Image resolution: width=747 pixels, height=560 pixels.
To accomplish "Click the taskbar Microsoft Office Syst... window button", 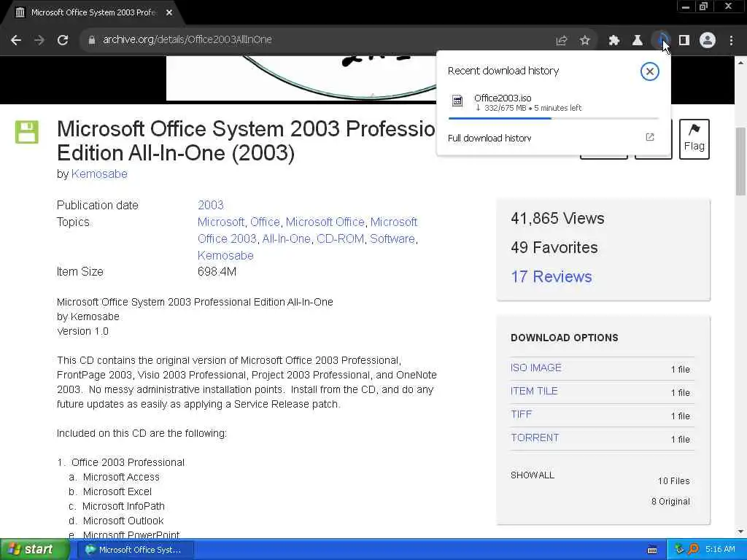I will tap(137, 550).
